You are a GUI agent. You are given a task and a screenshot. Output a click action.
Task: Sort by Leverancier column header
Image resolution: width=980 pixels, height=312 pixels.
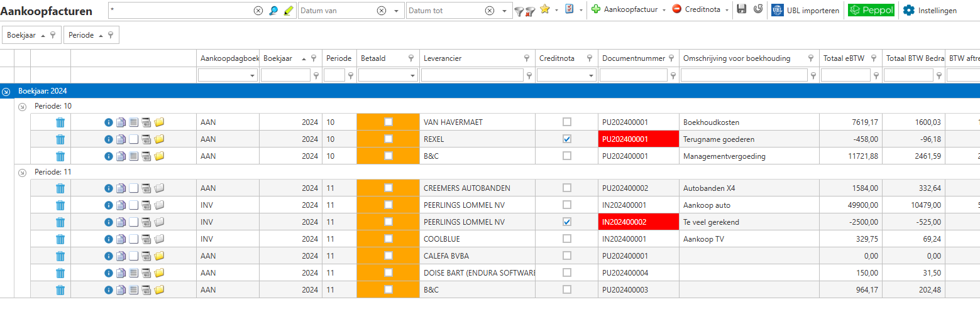pyautogui.click(x=443, y=58)
